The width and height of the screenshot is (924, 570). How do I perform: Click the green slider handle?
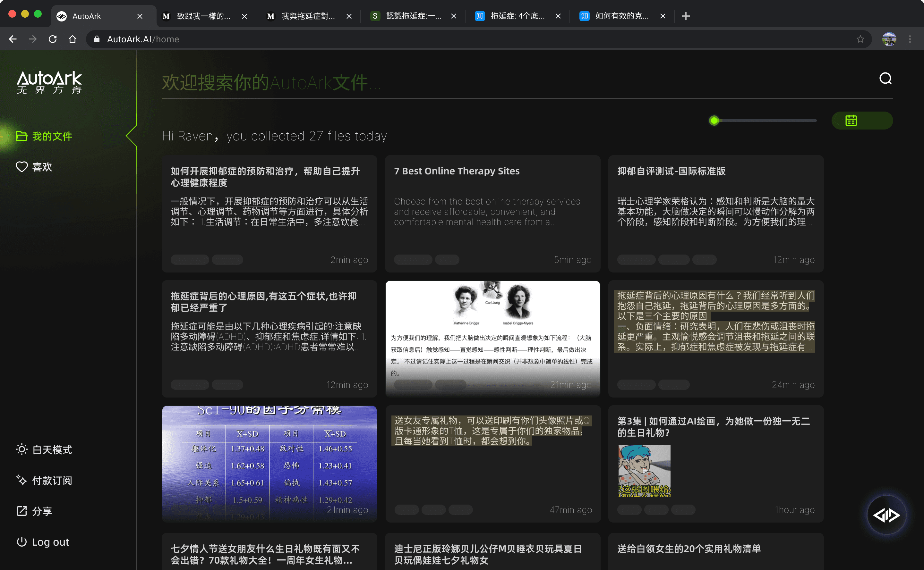click(714, 121)
